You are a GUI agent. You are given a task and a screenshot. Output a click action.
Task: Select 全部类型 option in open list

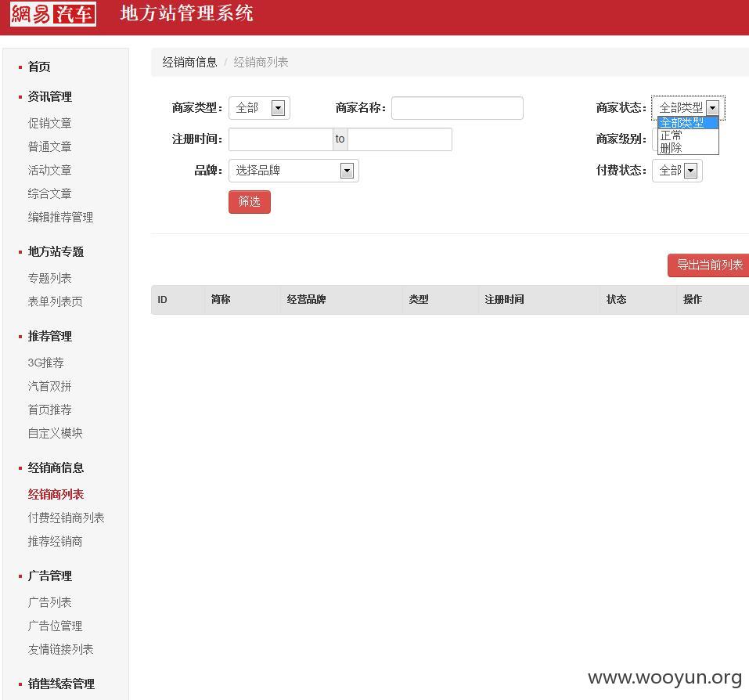pos(688,123)
